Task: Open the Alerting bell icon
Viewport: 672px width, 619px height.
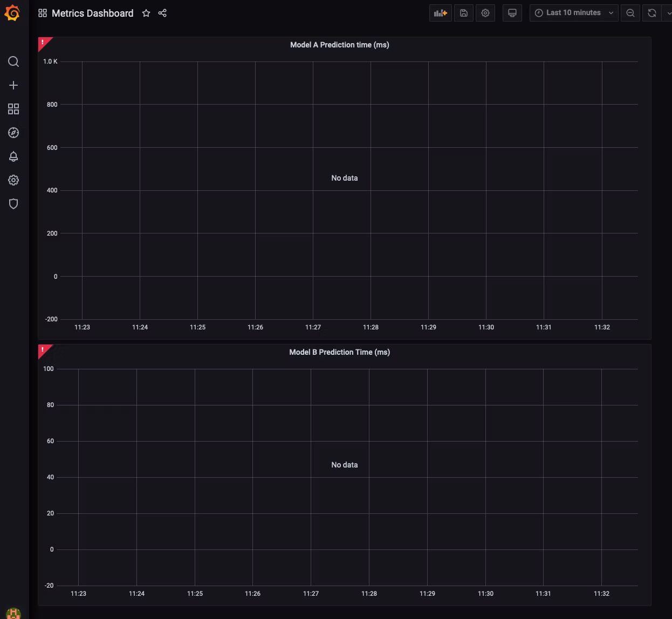Action: tap(13, 156)
